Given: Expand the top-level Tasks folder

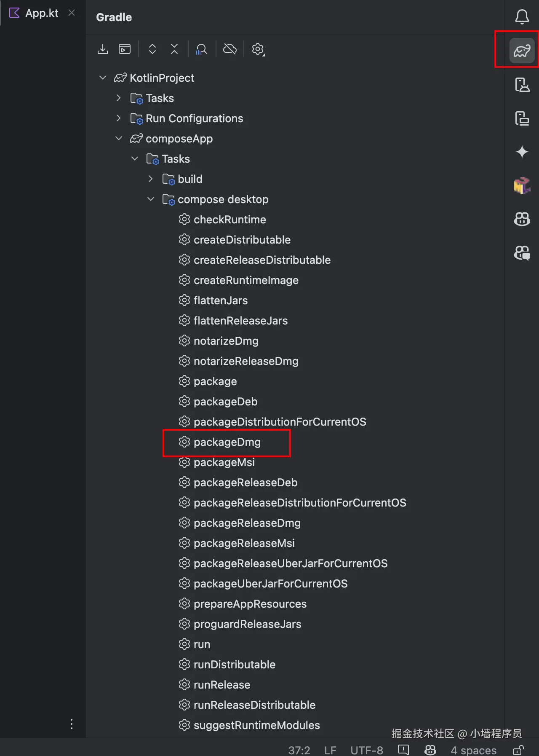Looking at the screenshot, I should click(x=119, y=98).
